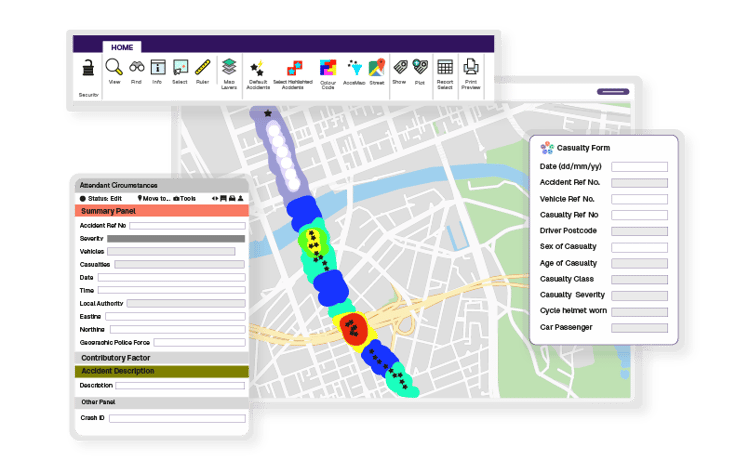
Task: Expand the Accident Description section
Action: (161, 371)
